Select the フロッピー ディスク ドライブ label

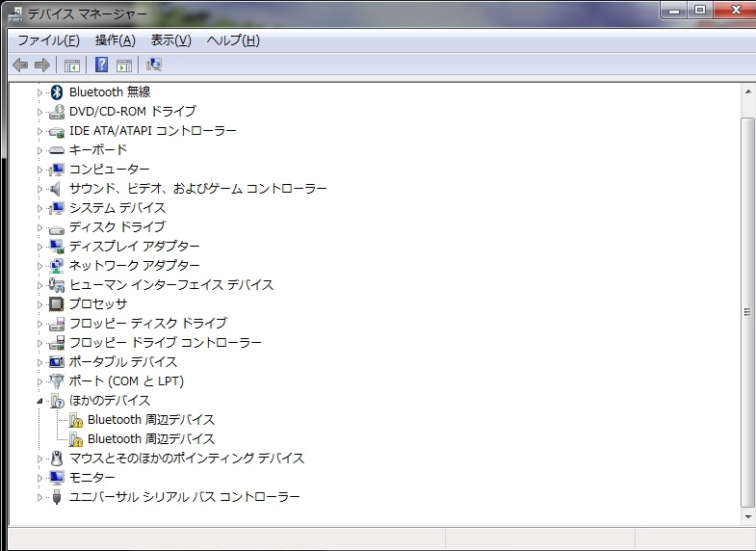pos(148,324)
